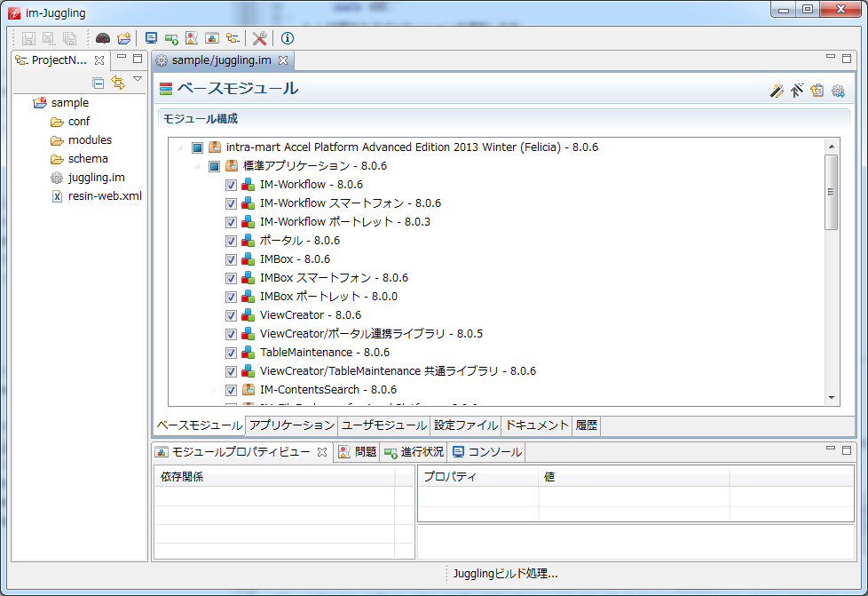Select the juggling.im file in navigator
Viewport: 868px width, 596px height.
(97, 178)
